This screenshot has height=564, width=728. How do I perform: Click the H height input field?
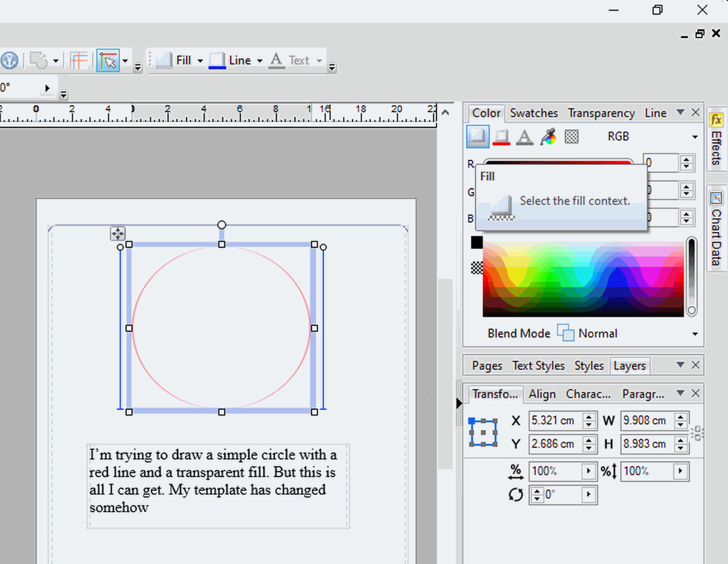[648, 444]
